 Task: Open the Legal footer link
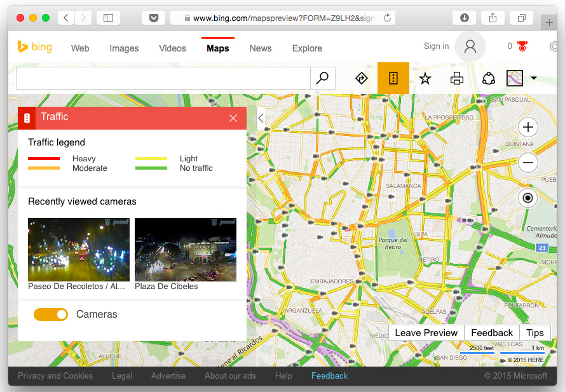pyautogui.click(x=122, y=375)
